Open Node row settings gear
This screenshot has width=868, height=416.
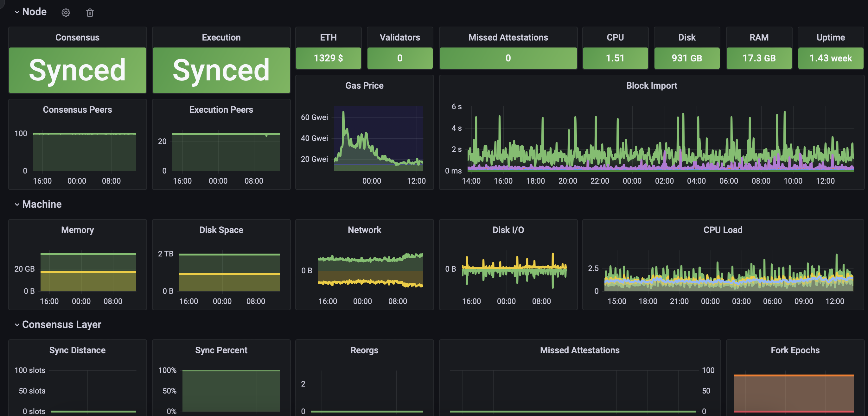click(x=66, y=13)
